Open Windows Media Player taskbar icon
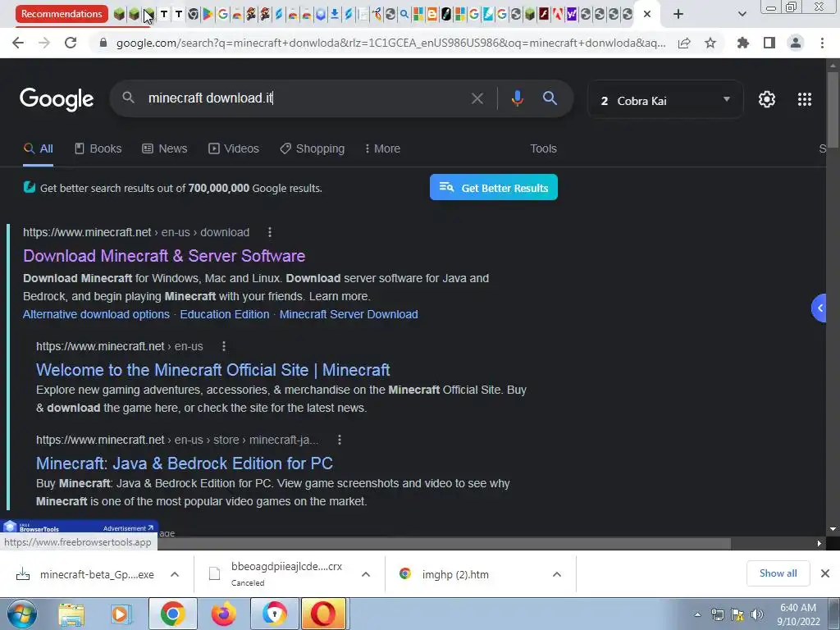Viewport: 840px width, 630px height. pos(121,614)
